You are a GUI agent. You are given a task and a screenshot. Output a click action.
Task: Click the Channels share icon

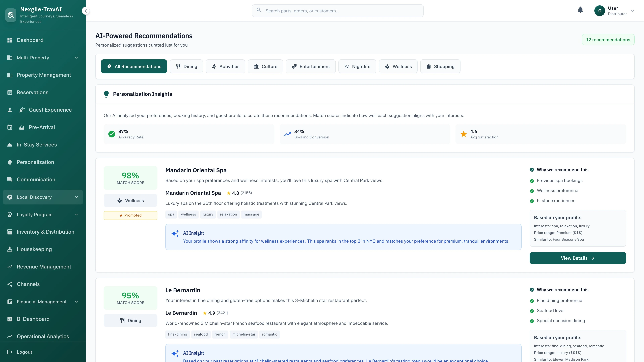(10, 284)
